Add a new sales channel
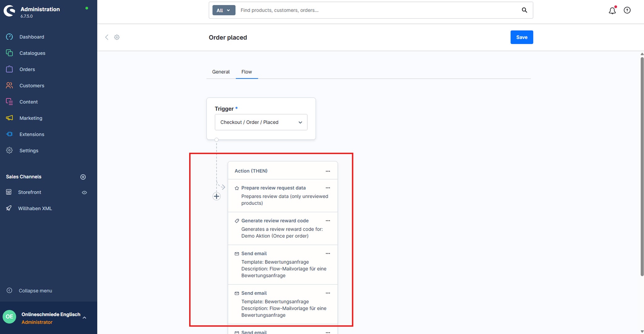644x334 pixels. click(x=83, y=177)
